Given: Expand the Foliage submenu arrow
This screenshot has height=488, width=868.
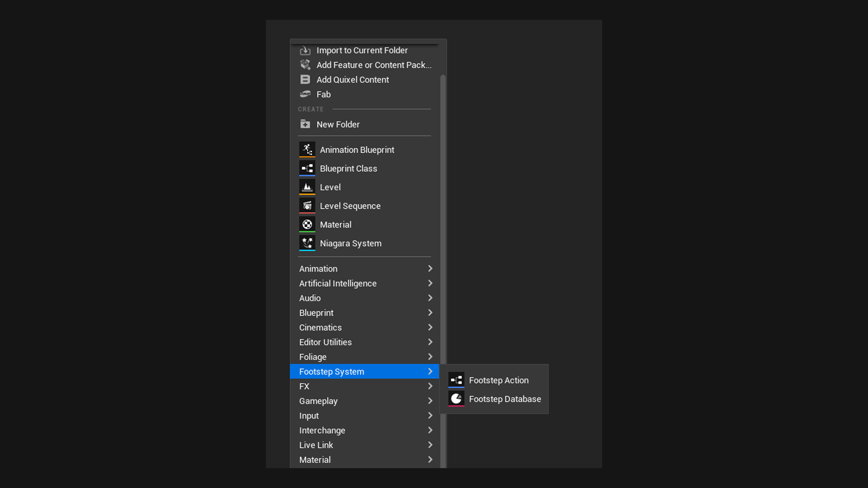Looking at the screenshot, I should [x=430, y=357].
